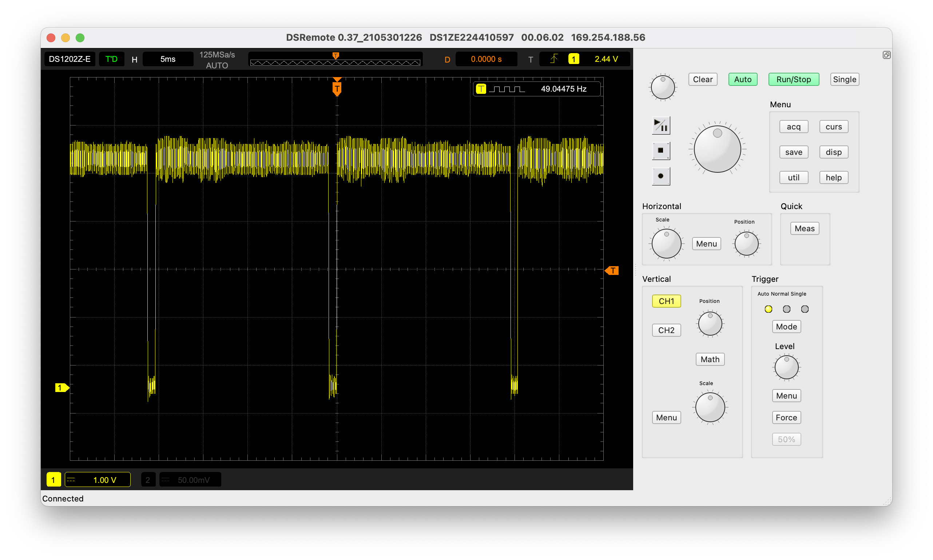Screen dimensions: 933x560
Task: Click the stop acquisition icon
Action: pos(662,150)
